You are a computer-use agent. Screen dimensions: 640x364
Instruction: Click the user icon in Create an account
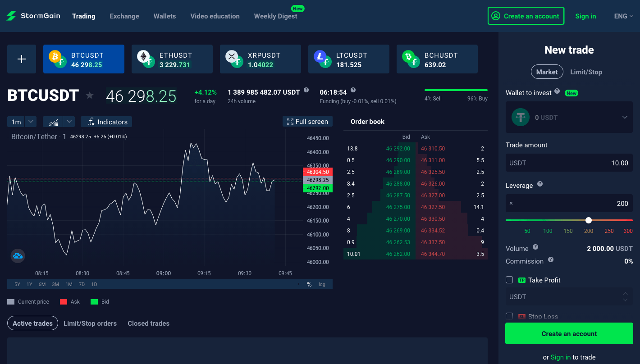tap(496, 16)
